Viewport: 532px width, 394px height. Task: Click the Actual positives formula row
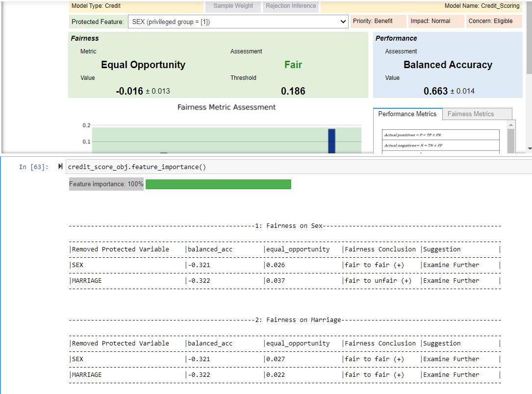click(x=440, y=135)
